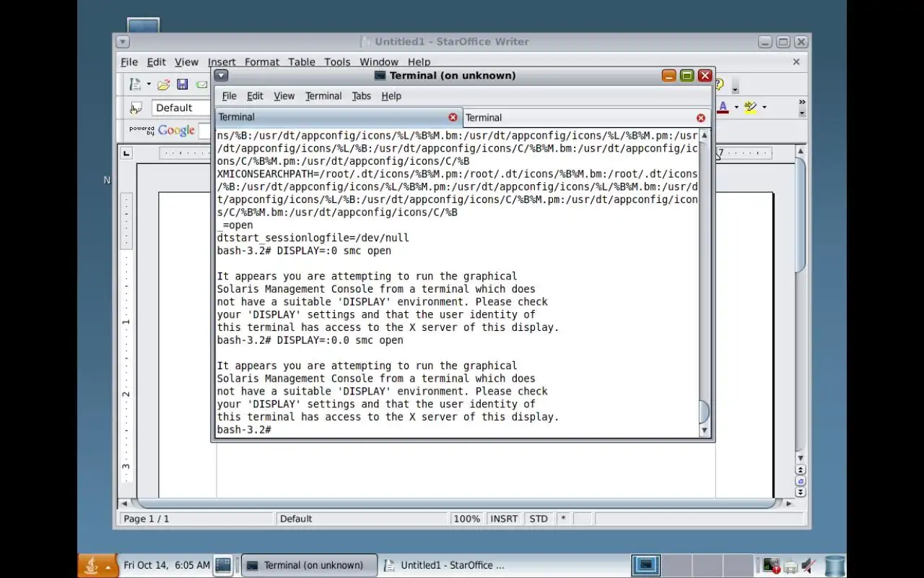Toggle STD selection mode in status bar
Screen dimensions: 924x578
(539, 519)
